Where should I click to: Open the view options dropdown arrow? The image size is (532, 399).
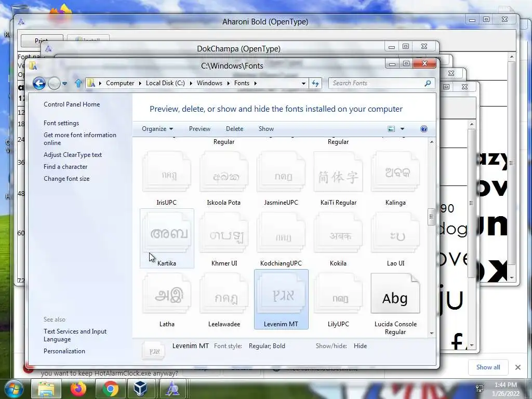tap(402, 129)
